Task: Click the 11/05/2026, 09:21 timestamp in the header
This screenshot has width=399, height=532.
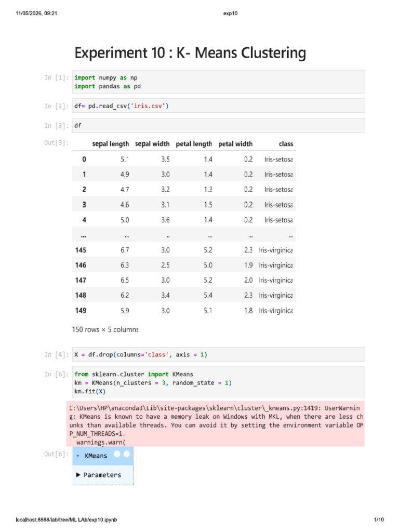Action: (x=36, y=13)
